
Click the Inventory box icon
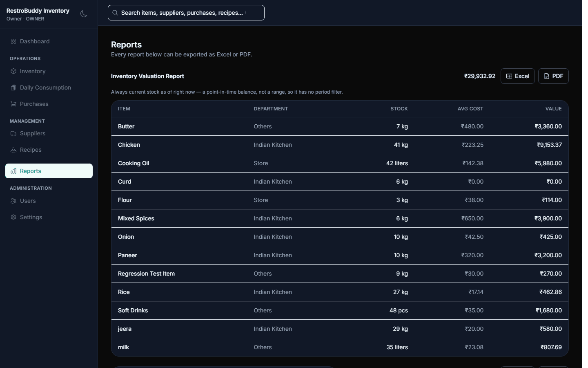[x=13, y=71]
